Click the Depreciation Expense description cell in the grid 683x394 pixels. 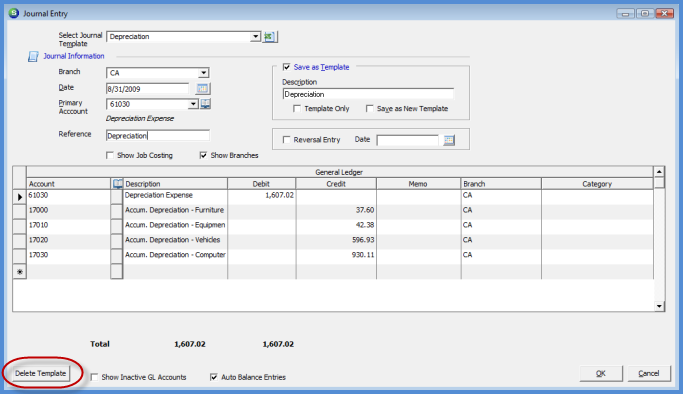(x=176, y=196)
